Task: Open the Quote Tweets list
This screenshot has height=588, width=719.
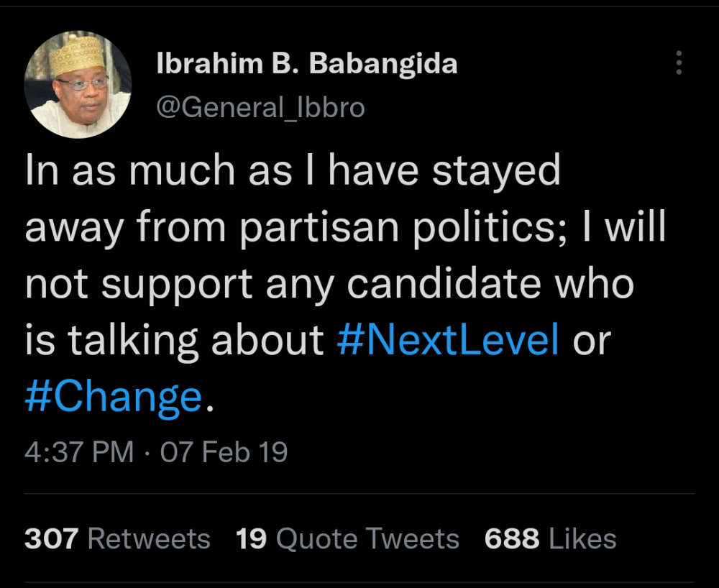Action: tap(367, 538)
